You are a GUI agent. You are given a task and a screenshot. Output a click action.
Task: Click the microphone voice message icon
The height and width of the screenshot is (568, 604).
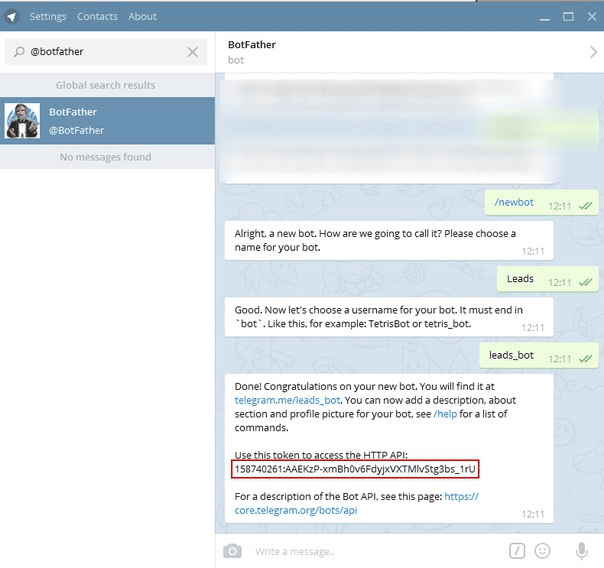point(581,550)
